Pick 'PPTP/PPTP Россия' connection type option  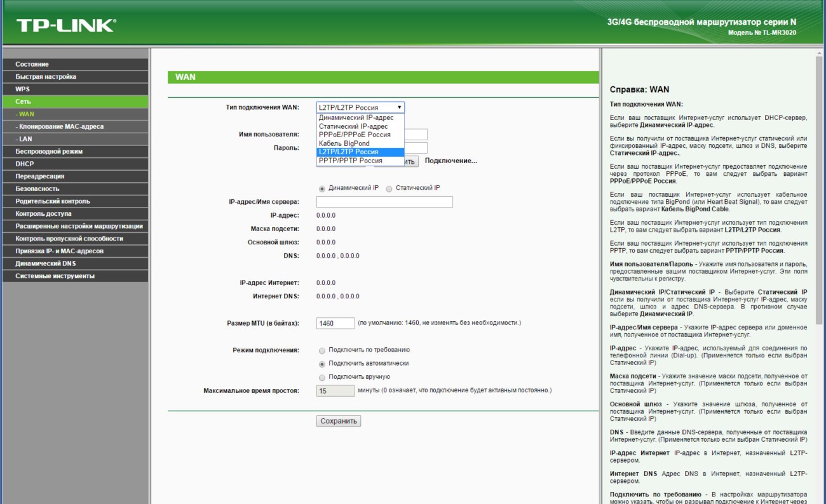[350, 161]
